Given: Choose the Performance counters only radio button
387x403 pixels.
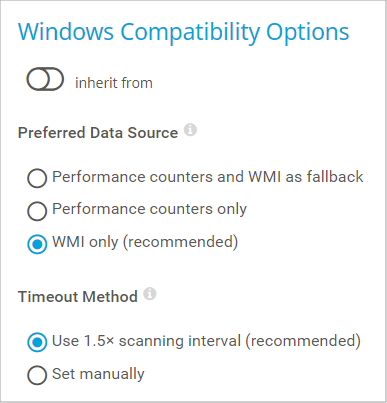Looking at the screenshot, I should click(37, 211).
